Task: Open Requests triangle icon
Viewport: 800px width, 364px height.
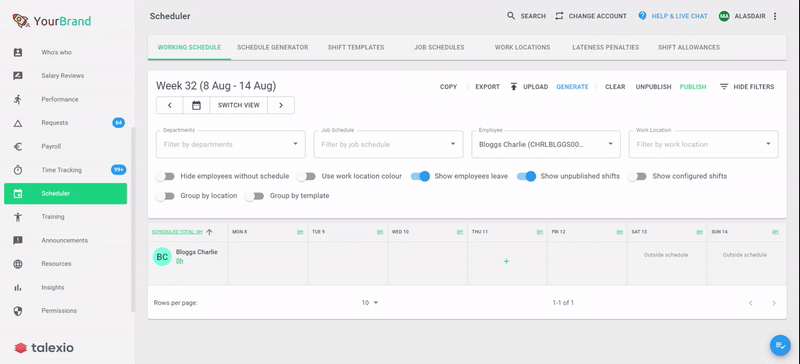Action: [x=18, y=123]
